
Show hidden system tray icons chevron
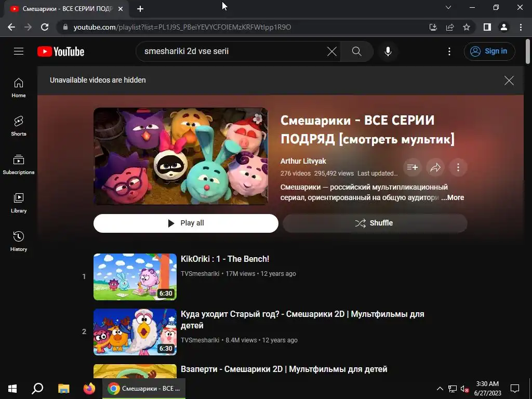440,389
